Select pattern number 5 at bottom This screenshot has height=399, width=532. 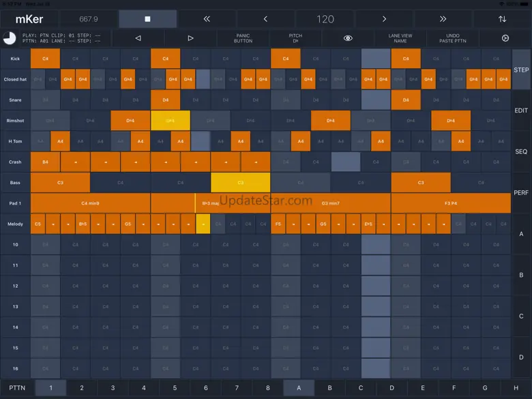pyautogui.click(x=175, y=388)
